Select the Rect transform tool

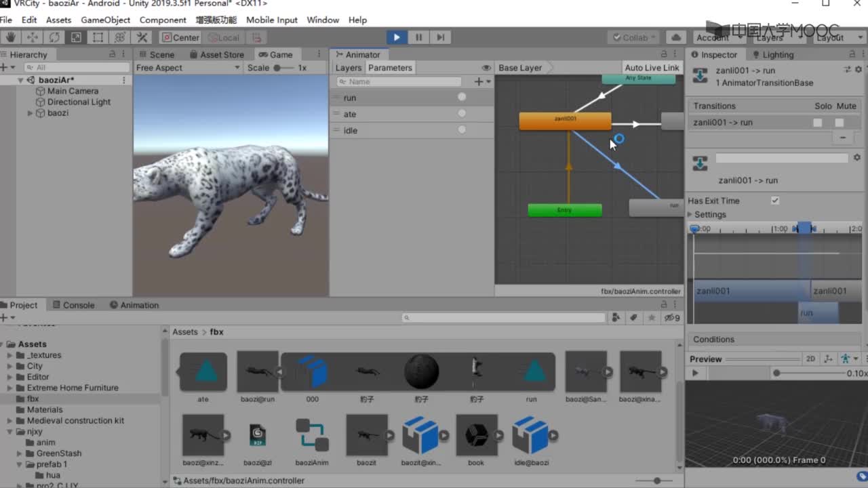pos(98,37)
